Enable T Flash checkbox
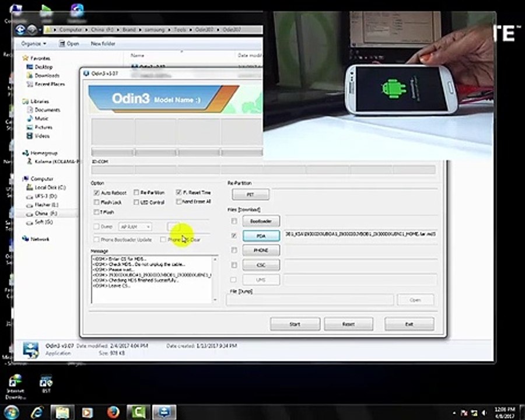Viewport: 525px width, 420px height. coord(97,212)
